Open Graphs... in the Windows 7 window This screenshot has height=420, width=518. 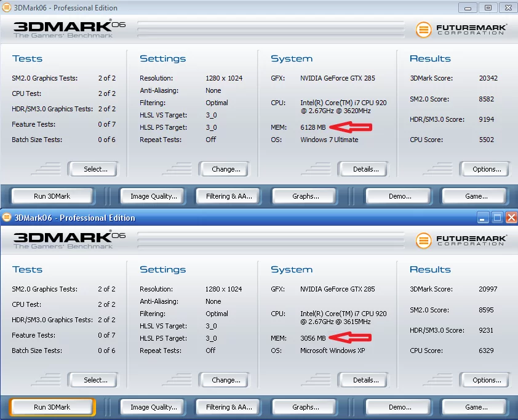[x=306, y=196]
